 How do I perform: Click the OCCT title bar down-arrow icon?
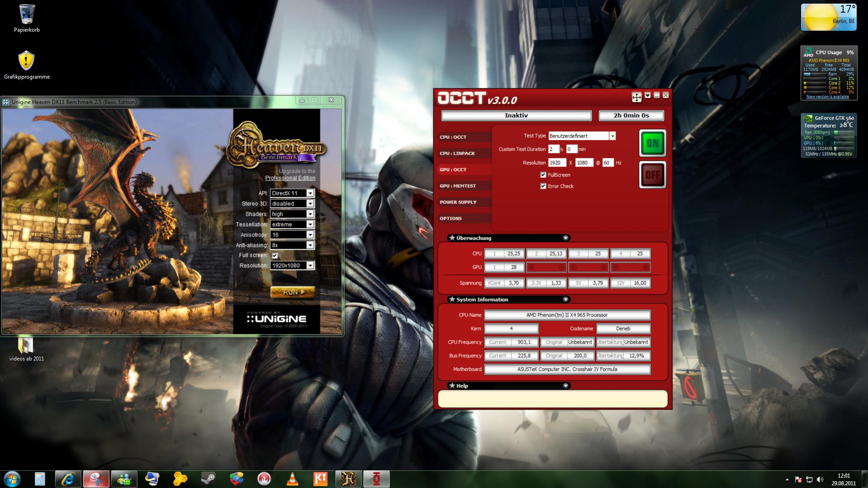click(x=648, y=95)
